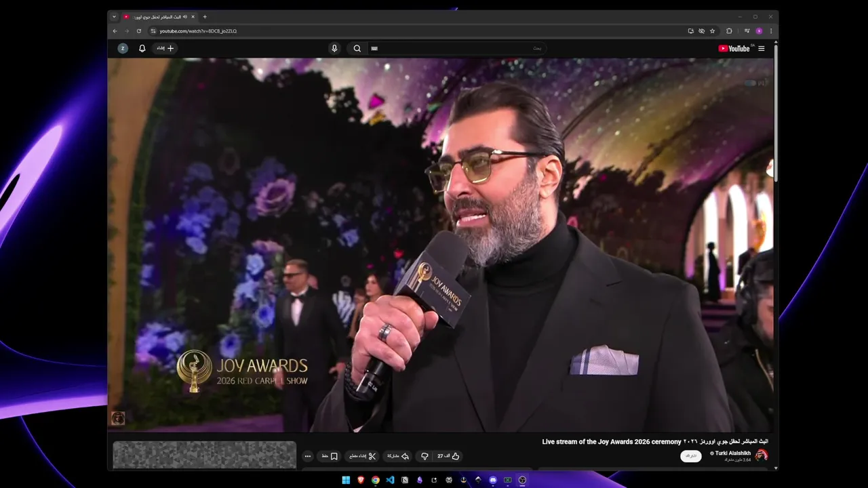This screenshot has width=868, height=488.
Task: Open the Turki Alalshikh channel name link
Action: pos(732,453)
